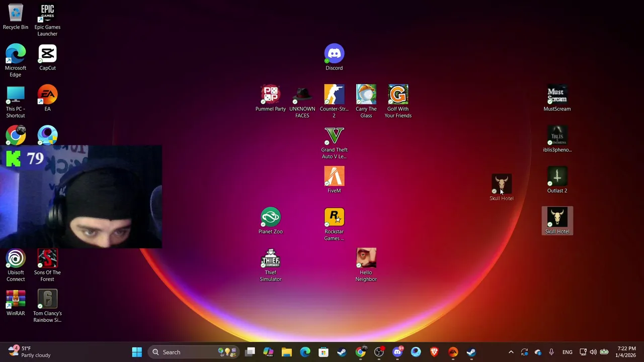Viewport: 644px width, 362px height.
Task: Open the ENG language switcher
Action: [x=568, y=352]
